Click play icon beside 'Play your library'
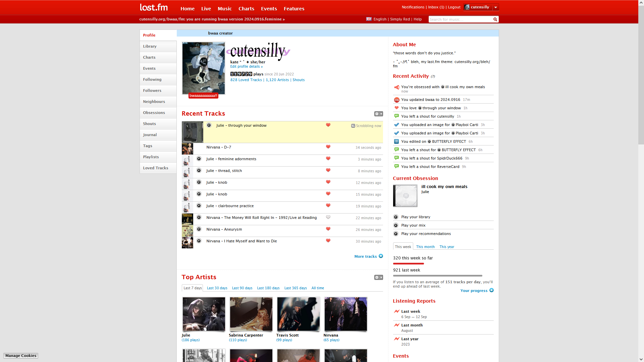The height and width of the screenshot is (362, 644). [396, 217]
